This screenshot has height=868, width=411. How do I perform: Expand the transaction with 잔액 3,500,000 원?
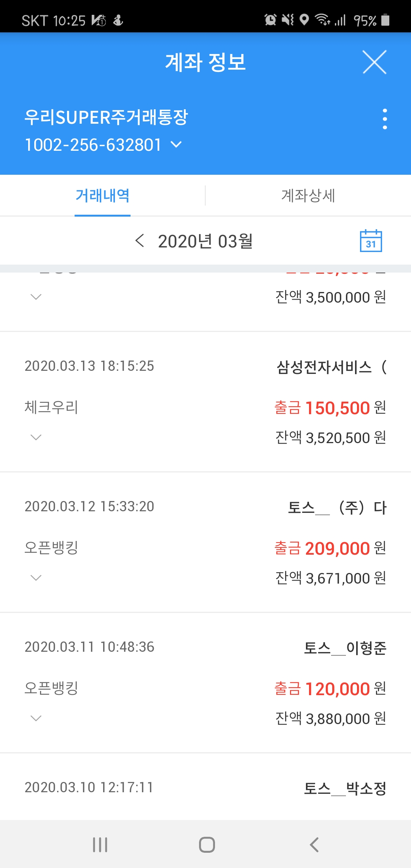click(x=36, y=297)
